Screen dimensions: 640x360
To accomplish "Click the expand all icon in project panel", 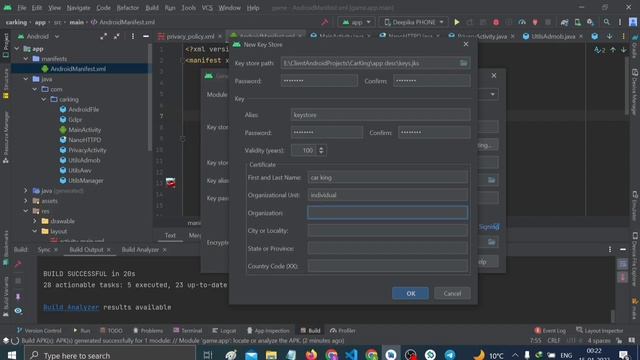I will [103, 36].
